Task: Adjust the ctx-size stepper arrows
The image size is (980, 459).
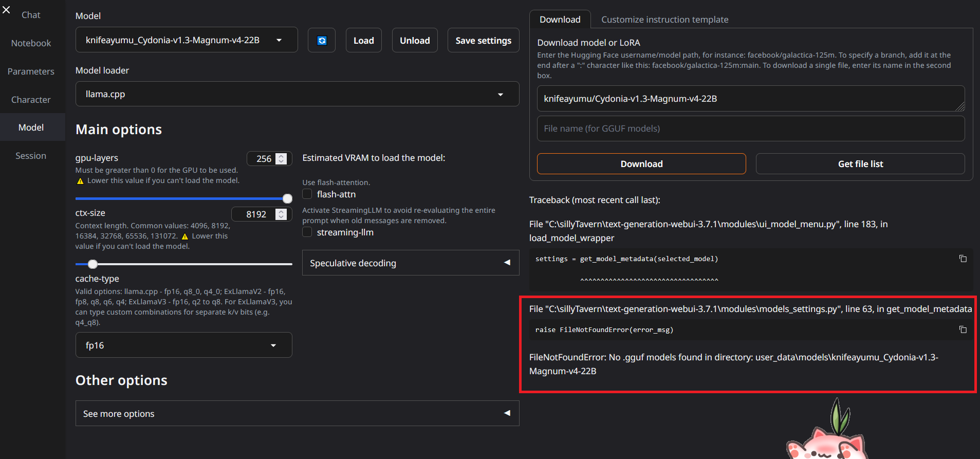Action: [281, 214]
